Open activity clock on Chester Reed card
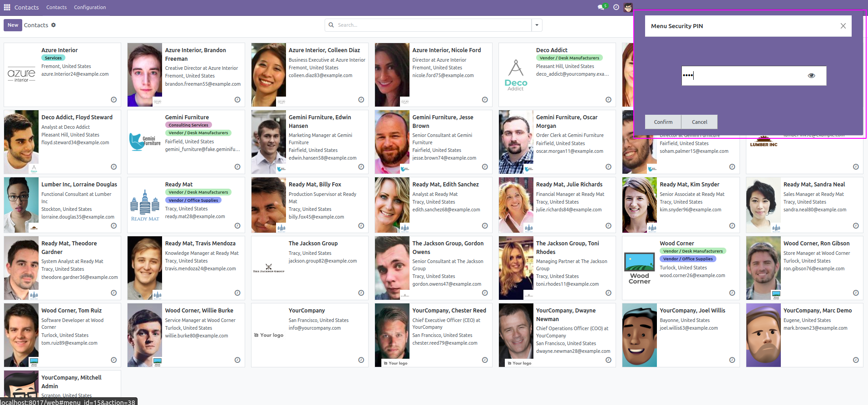868x405 pixels. pos(485,360)
